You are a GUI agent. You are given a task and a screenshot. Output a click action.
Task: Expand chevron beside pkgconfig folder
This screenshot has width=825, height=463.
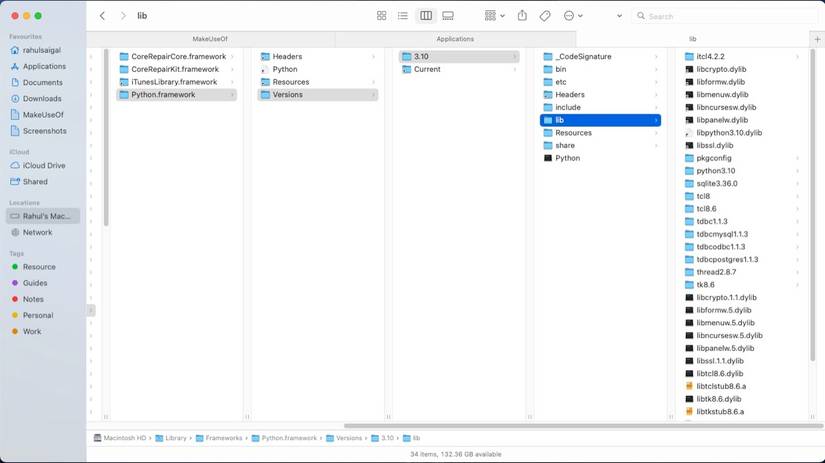tap(798, 158)
